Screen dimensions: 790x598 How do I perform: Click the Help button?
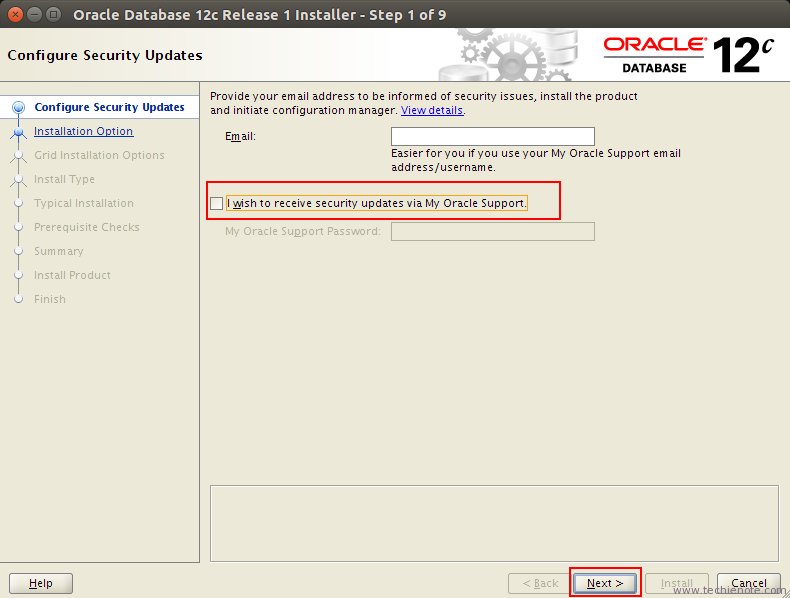[x=41, y=583]
